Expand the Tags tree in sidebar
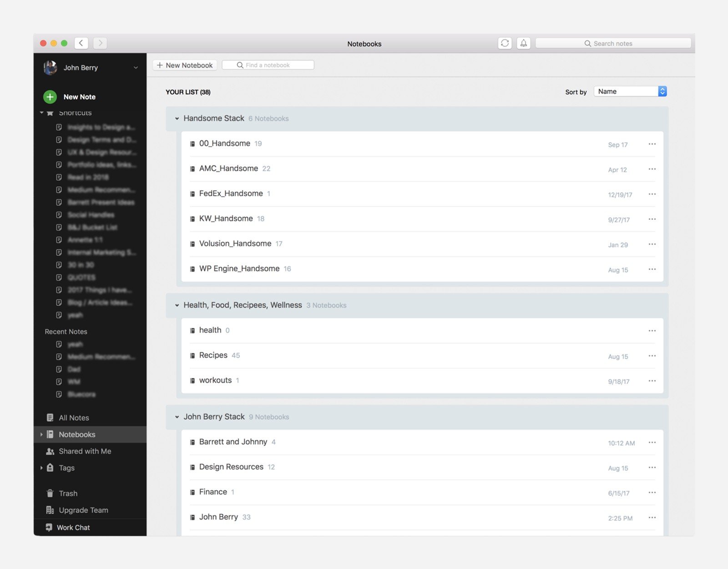Viewport: 728px width, 569px height. click(x=41, y=468)
